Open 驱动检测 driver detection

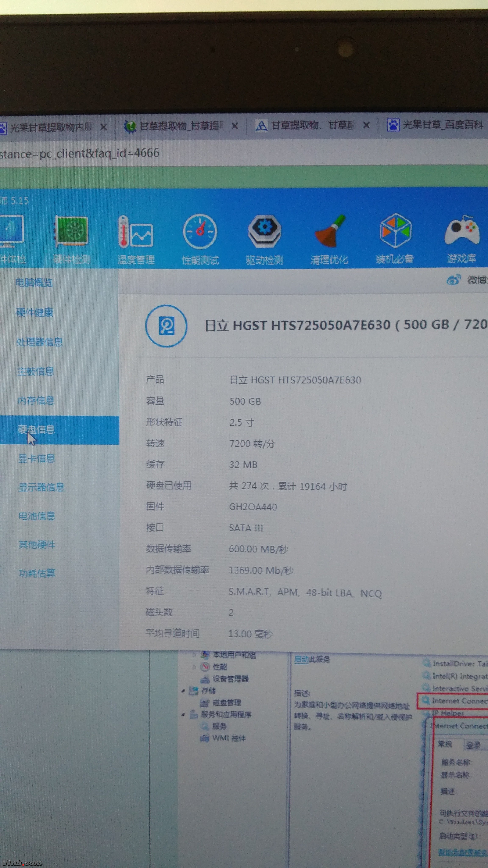tap(264, 240)
